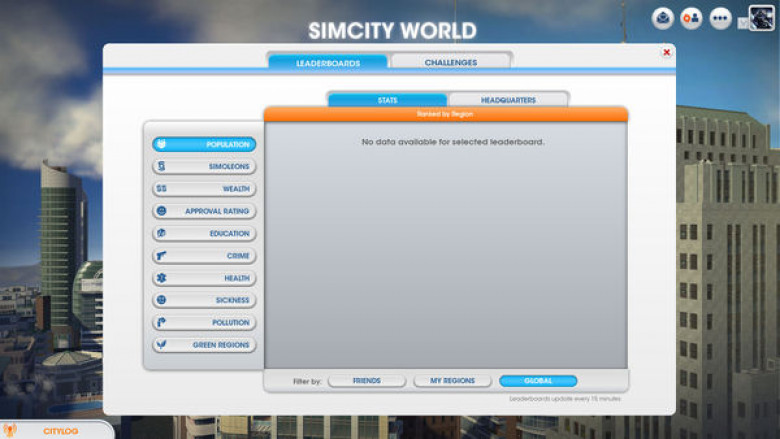Select the Population leaderboard category

pyautogui.click(x=204, y=144)
